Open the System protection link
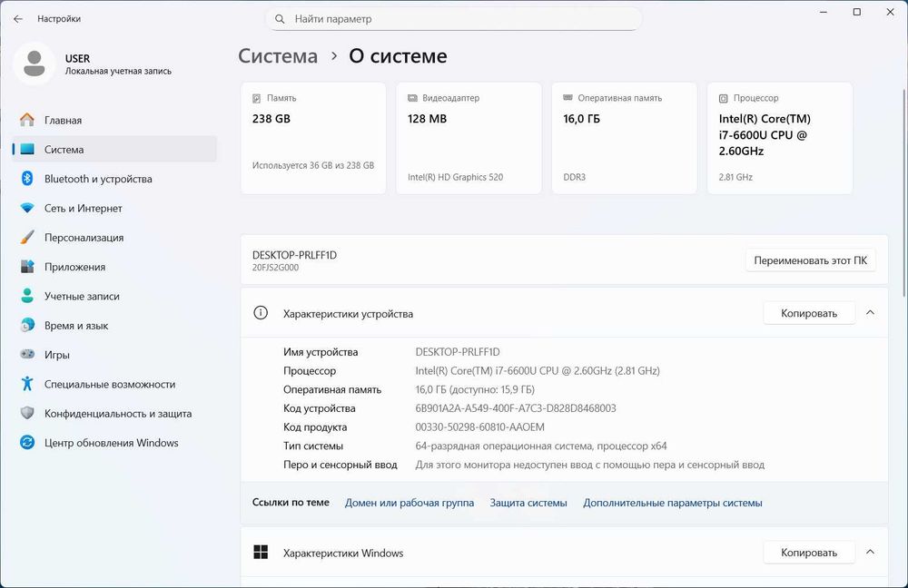The image size is (908, 588). 528,503
